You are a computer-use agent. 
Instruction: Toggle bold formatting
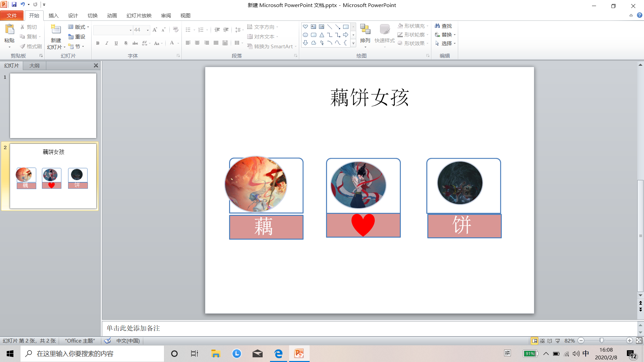pyautogui.click(x=98, y=43)
